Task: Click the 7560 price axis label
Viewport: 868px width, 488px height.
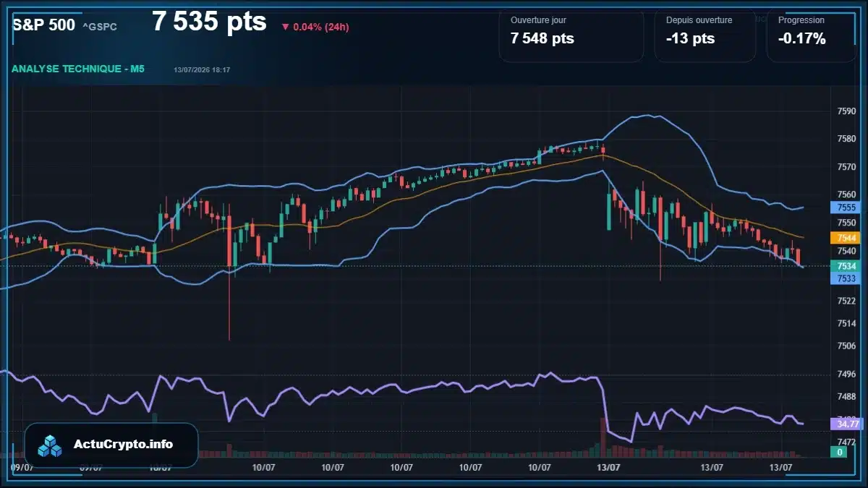Action: [846, 194]
